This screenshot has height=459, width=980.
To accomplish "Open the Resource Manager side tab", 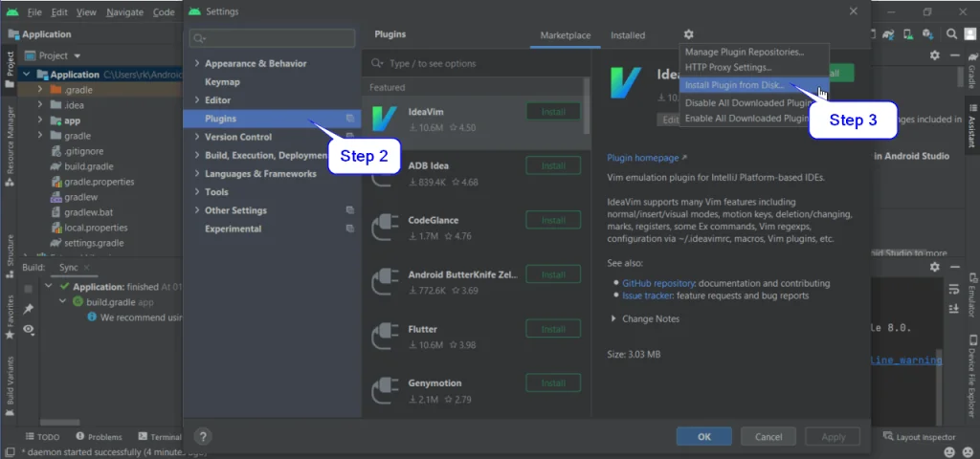I will click(10, 146).
